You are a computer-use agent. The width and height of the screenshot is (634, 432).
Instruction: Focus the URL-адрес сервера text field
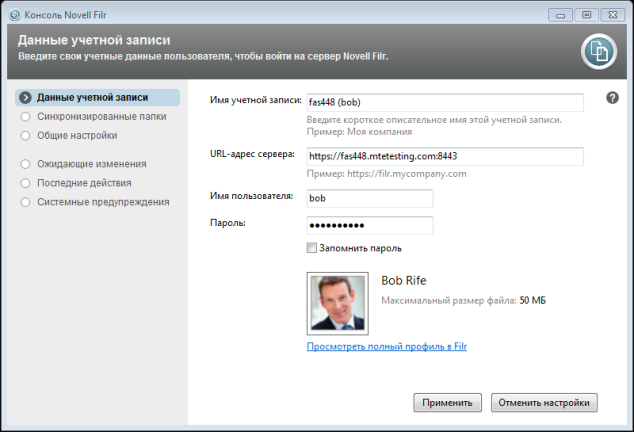[443, 157]
